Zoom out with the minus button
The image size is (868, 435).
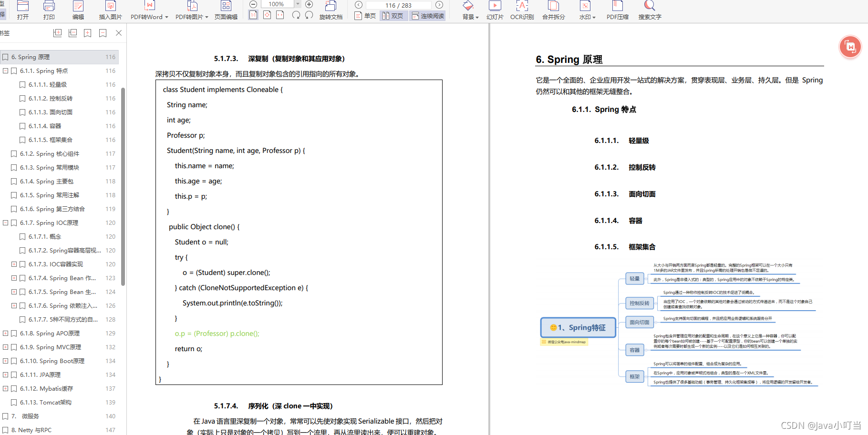(253, 4)
